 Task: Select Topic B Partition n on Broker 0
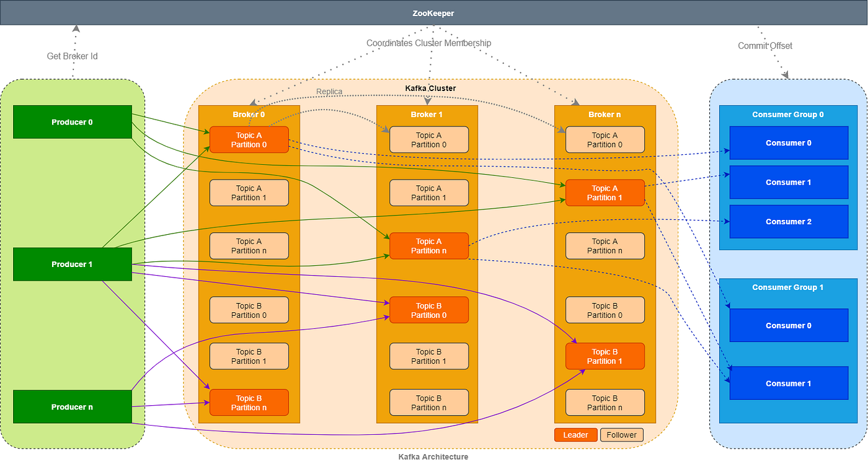click(x=249, y=402)
